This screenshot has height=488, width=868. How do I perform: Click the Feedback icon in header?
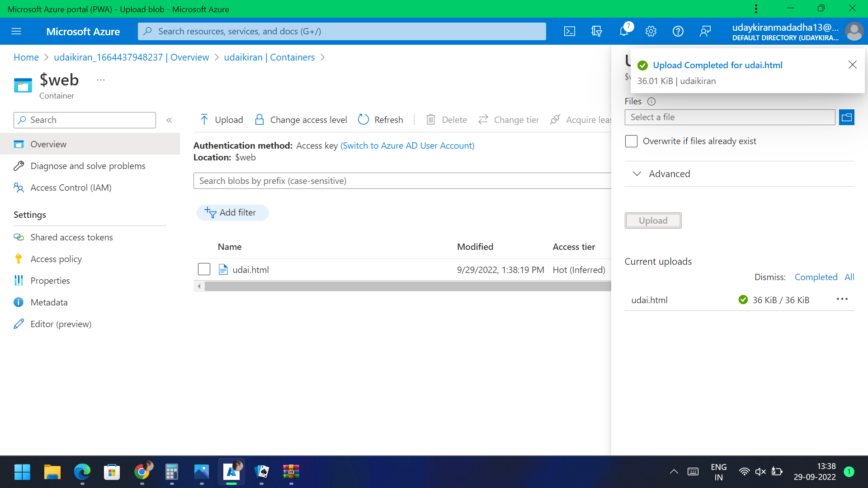[705, 31]
